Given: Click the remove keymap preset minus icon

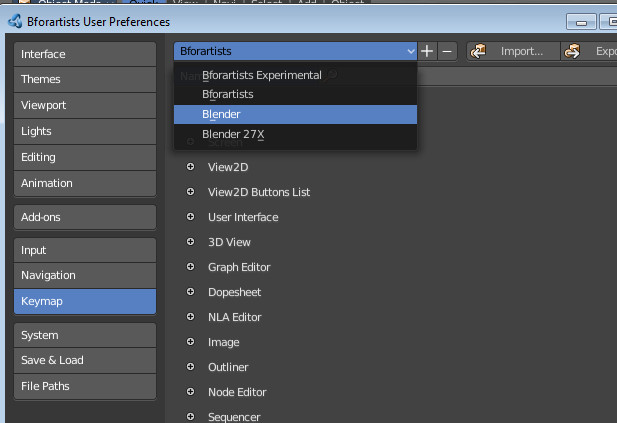Looking at the screenshot, I should pyautogui.click(x=447, y=51).
